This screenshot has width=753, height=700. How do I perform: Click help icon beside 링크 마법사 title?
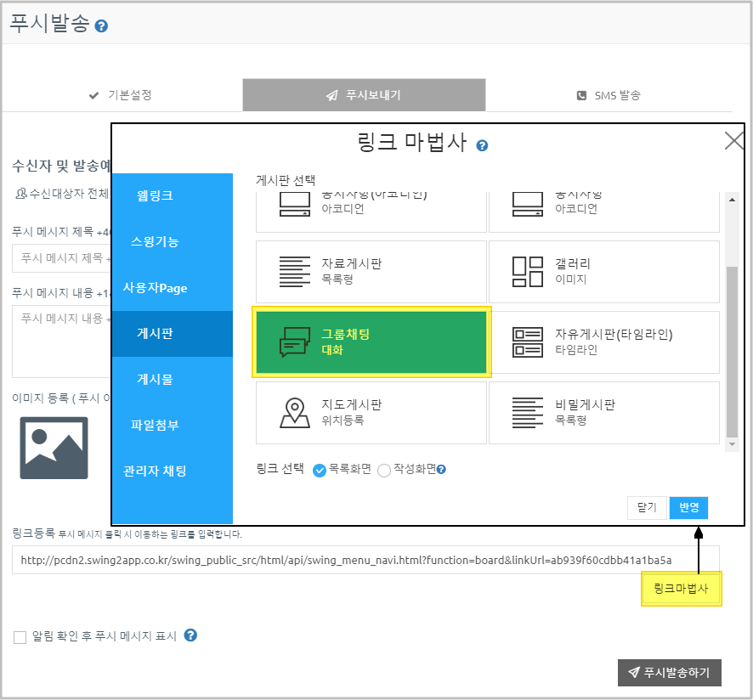point(482,145)
